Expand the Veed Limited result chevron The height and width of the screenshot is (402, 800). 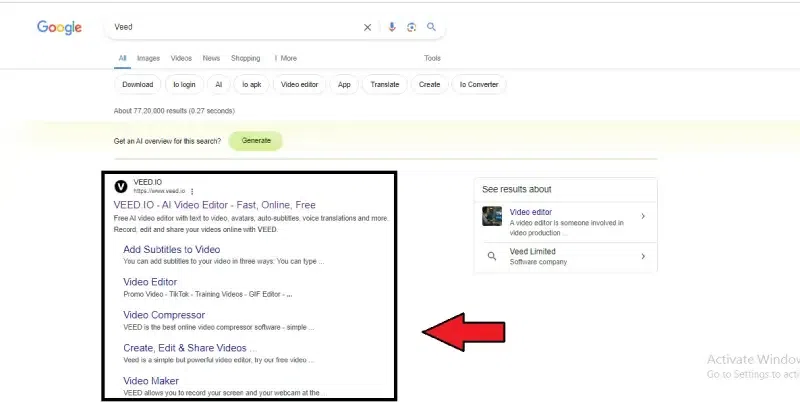pos(643,256)
